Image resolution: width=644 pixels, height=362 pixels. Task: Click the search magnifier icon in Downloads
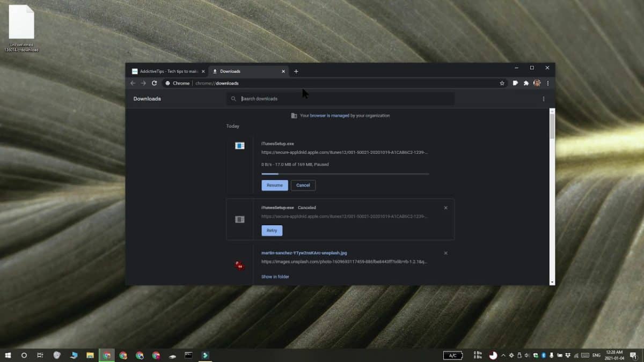[233, 99]
